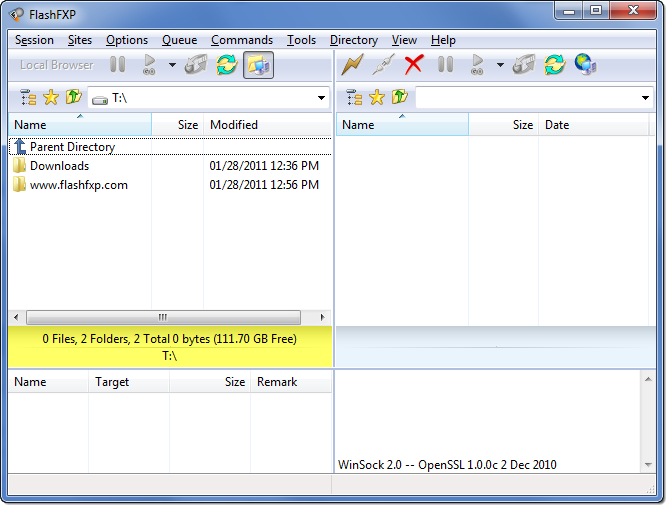Go up one folder in remote pane
The image size is (669, 508).
(400, 97)
